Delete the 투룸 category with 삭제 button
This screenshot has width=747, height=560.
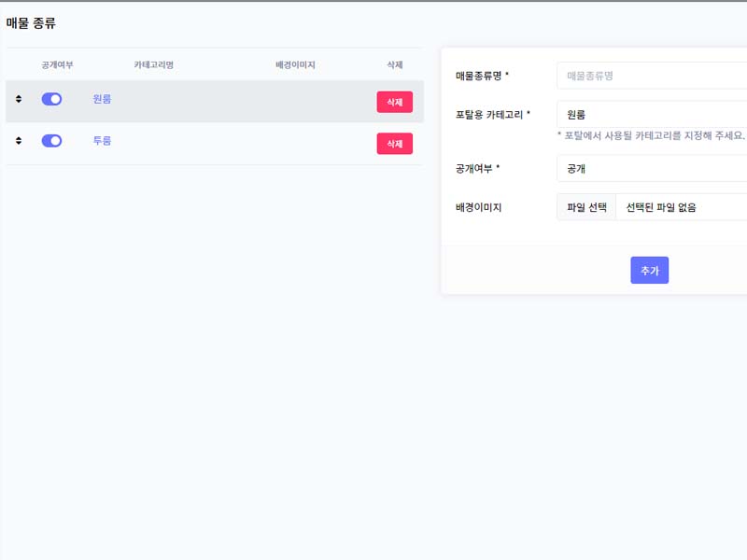[394, 144]
